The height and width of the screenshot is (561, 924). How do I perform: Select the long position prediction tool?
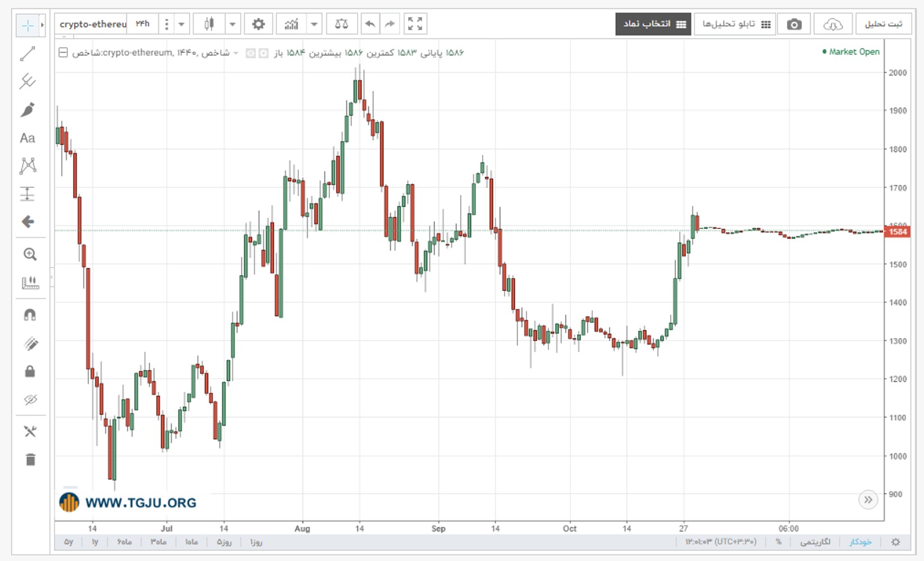coord(28,194)
